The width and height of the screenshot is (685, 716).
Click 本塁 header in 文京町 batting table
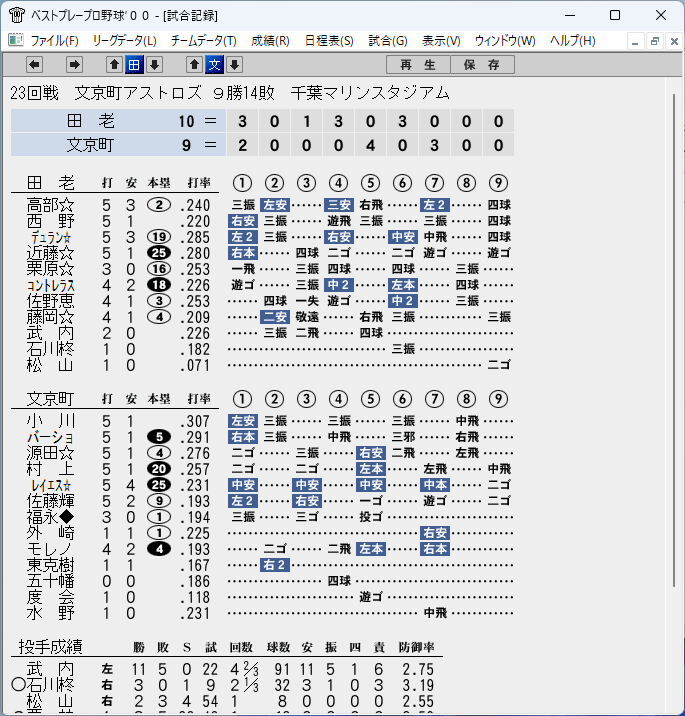point(159,399)
